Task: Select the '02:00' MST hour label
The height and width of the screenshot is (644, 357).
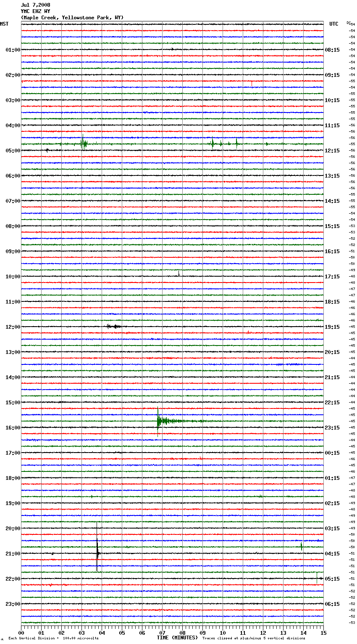Action: point(13,75)
